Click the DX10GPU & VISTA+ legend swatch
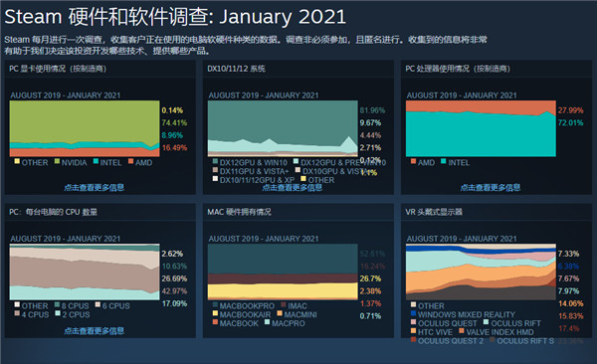 tap(298, 170)
